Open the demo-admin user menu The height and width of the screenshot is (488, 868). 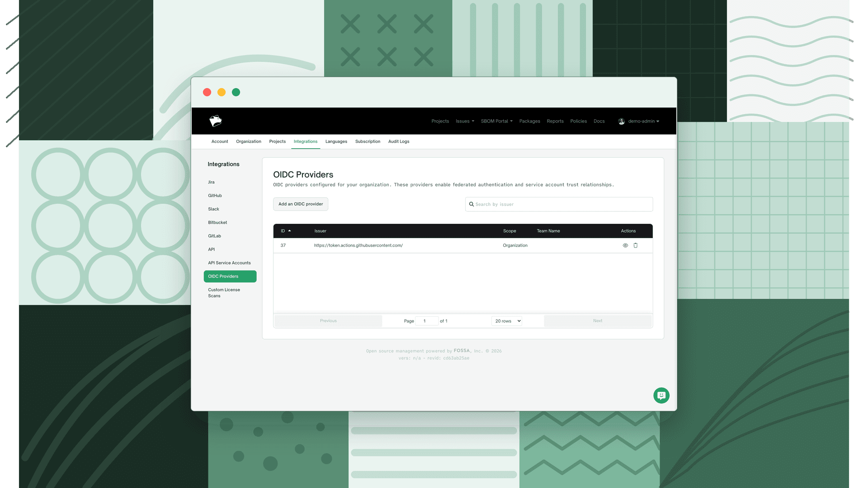[x=643, y=121]
